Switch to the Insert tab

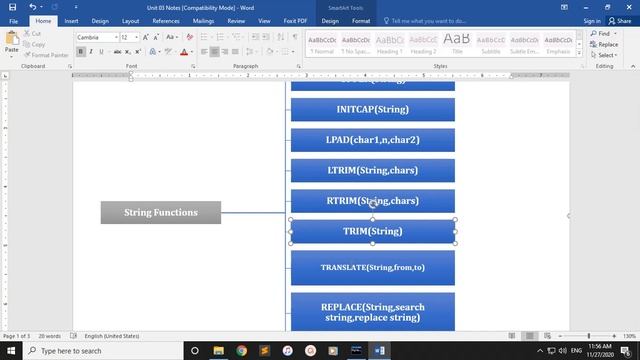(x=71, y=21)
